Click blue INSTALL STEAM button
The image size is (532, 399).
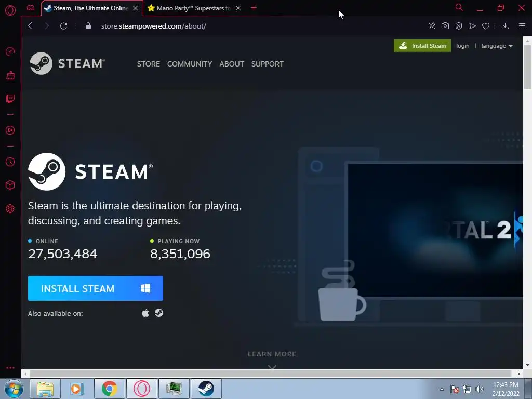pos(96,288)
